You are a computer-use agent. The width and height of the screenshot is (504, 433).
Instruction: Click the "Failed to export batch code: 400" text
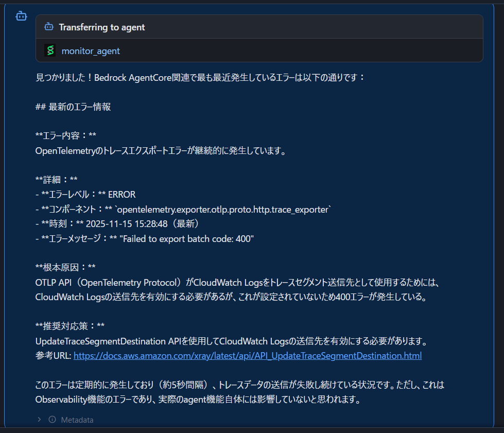186,239
